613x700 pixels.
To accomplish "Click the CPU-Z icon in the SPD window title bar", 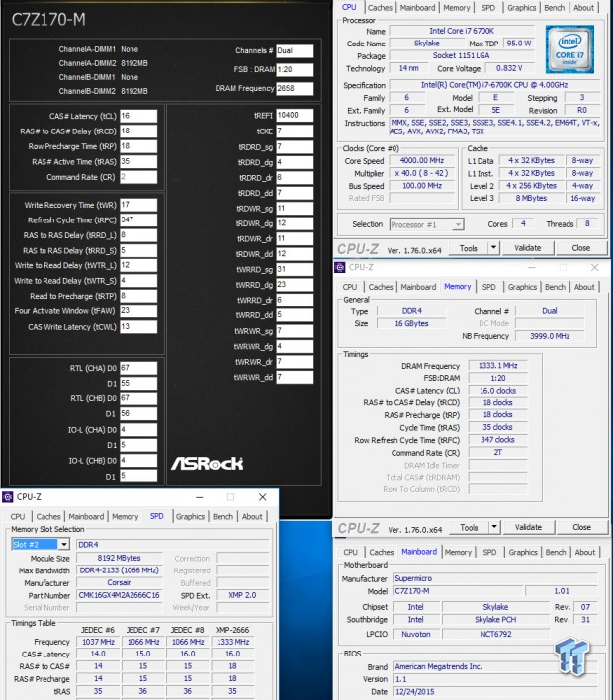I will pyautogui.click(x=8, y=497).
